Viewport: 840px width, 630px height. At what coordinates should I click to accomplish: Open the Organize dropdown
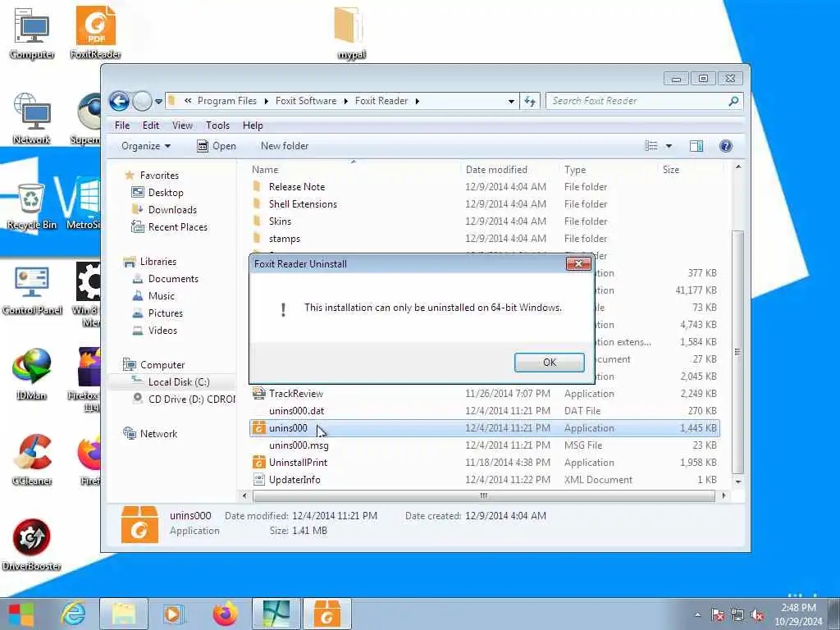click(x=146, y=146)
